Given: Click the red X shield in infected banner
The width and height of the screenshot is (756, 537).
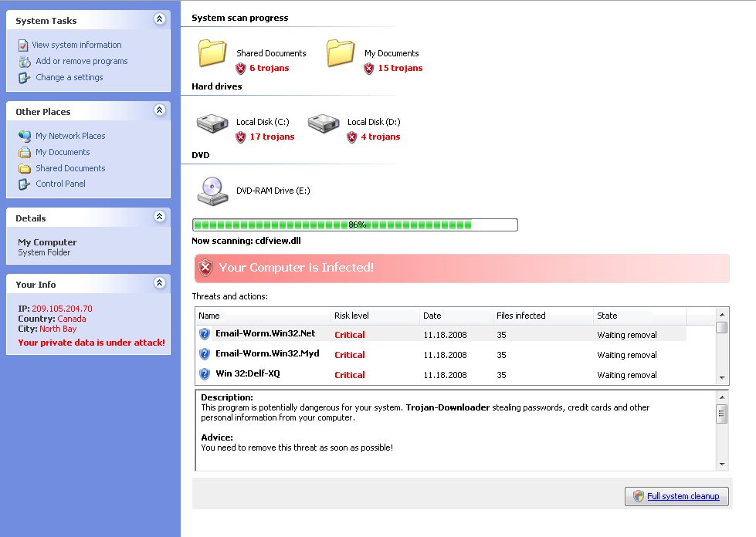Looking at the screenshot, I should [206, 268].
